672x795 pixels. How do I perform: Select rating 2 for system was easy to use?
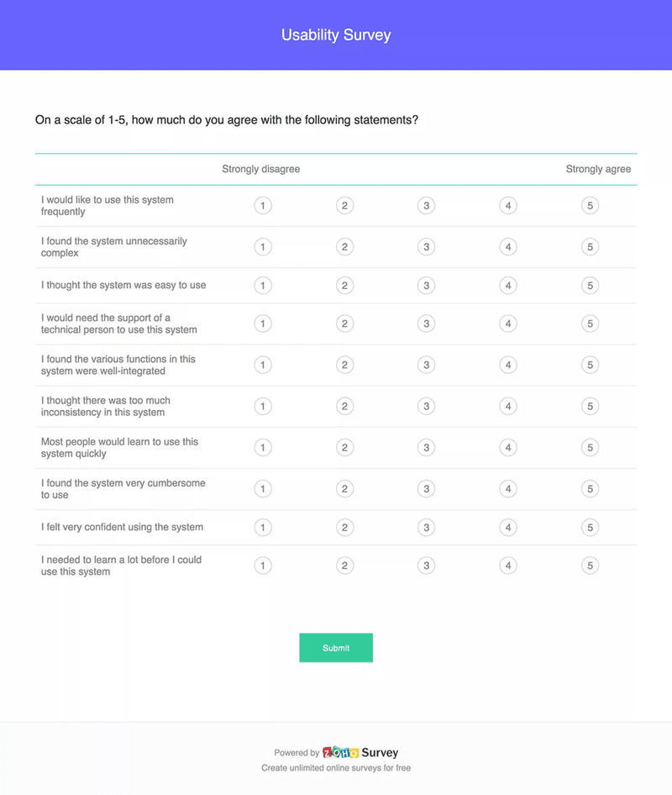[344, 286]
